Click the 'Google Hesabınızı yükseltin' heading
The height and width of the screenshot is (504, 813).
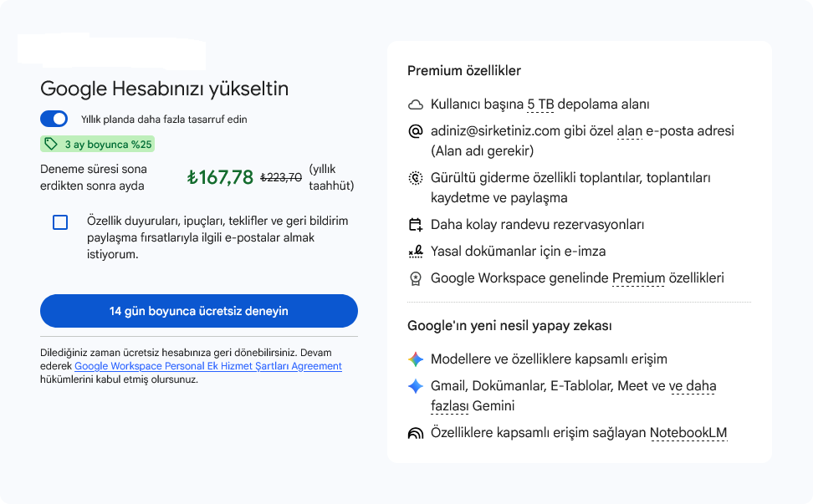click(x=165, y=89)
